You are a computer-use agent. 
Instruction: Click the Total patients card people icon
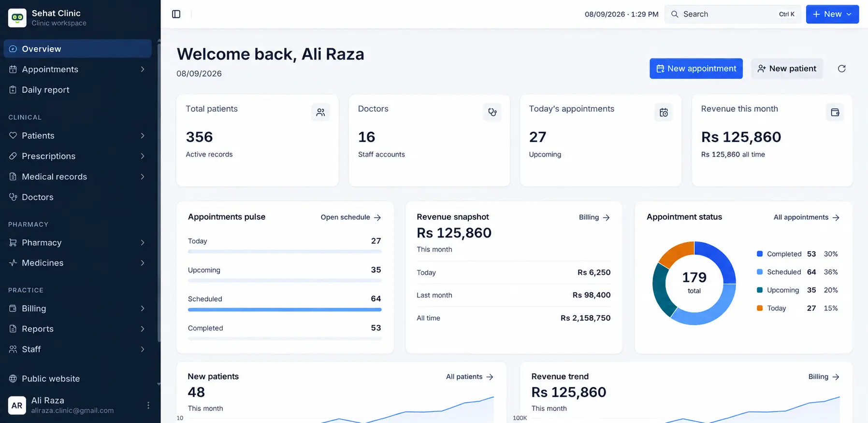(320, 113)
